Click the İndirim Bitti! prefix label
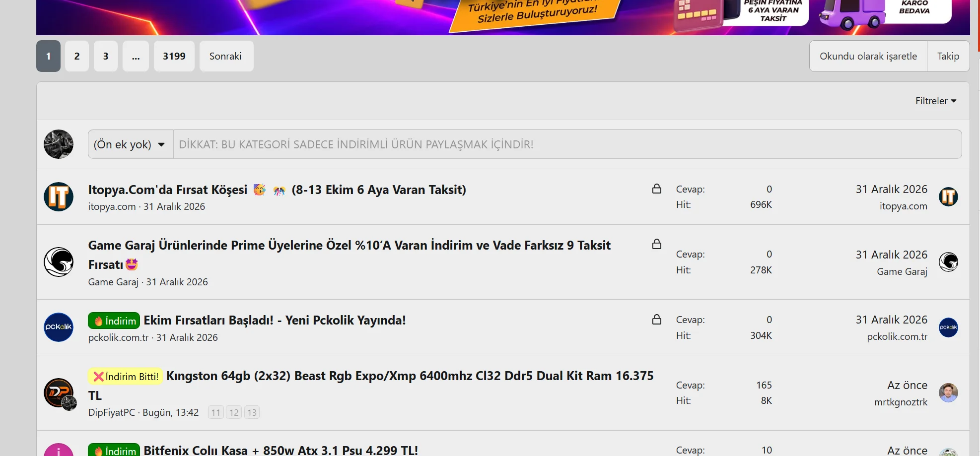This screenshot has height=456, width=980. 126,377
